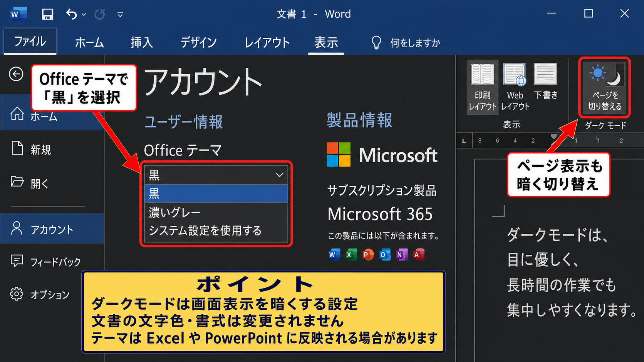Click the OneNote product icon
This screenshot has width=644, height=362.
click(x=402, y=254)
